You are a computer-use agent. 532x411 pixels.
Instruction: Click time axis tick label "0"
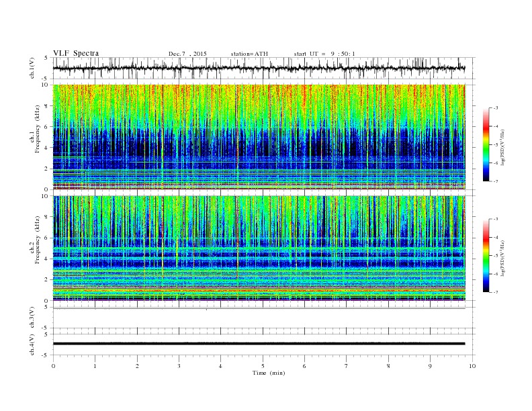53,366
